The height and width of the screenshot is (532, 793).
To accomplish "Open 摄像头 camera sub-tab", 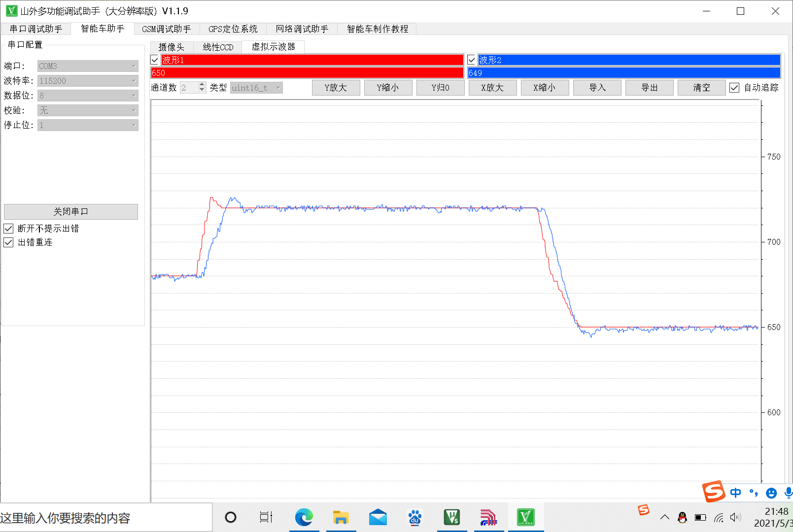I will tap(172, 47).
